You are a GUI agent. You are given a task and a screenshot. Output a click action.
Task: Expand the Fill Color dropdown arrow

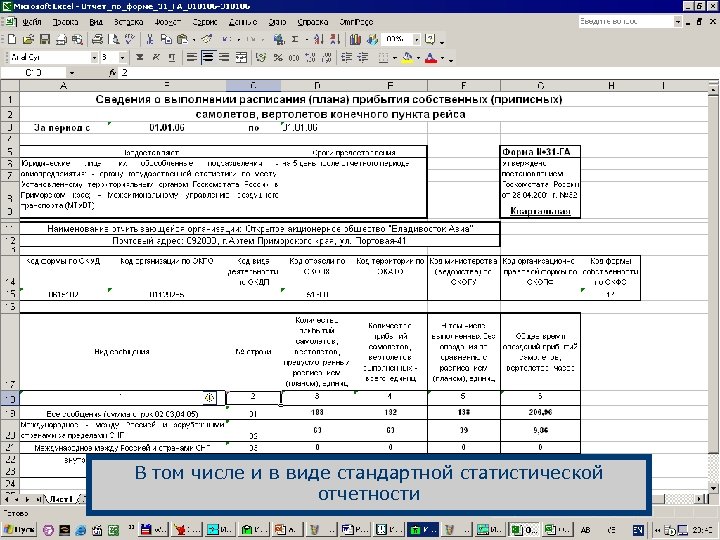(x=418, y=58)
